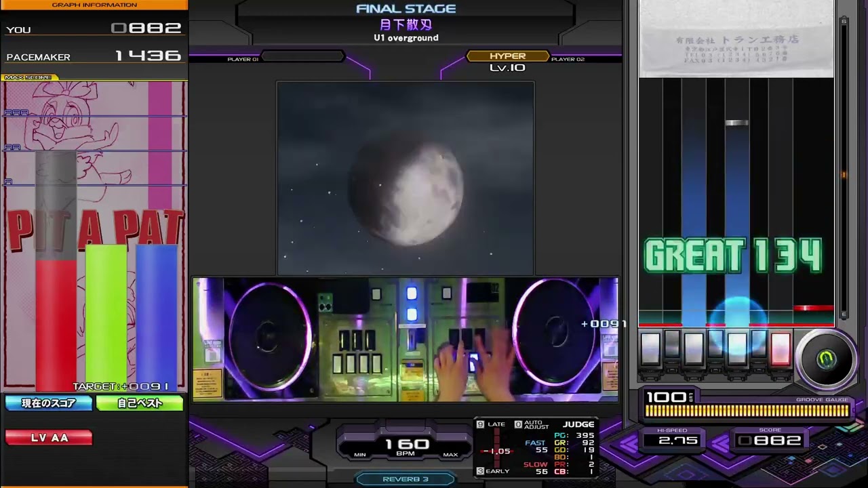Viewport: 868px width, 488px height.
Task: Click the REVERB 3 effect indicator
Action: [x=406, y=479]
